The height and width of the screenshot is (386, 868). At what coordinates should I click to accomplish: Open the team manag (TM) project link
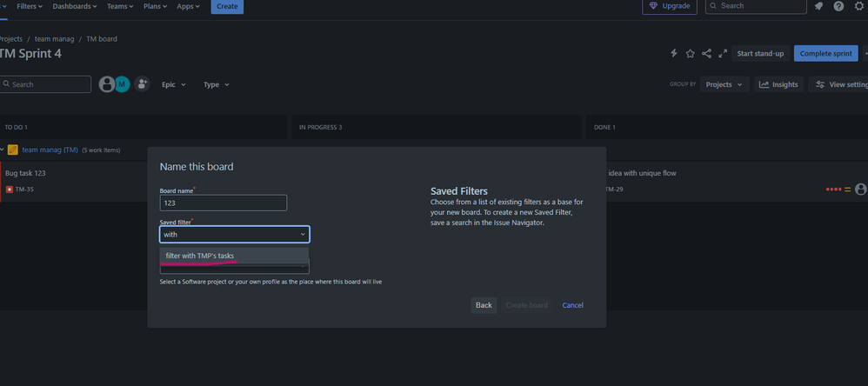(50, 150)
